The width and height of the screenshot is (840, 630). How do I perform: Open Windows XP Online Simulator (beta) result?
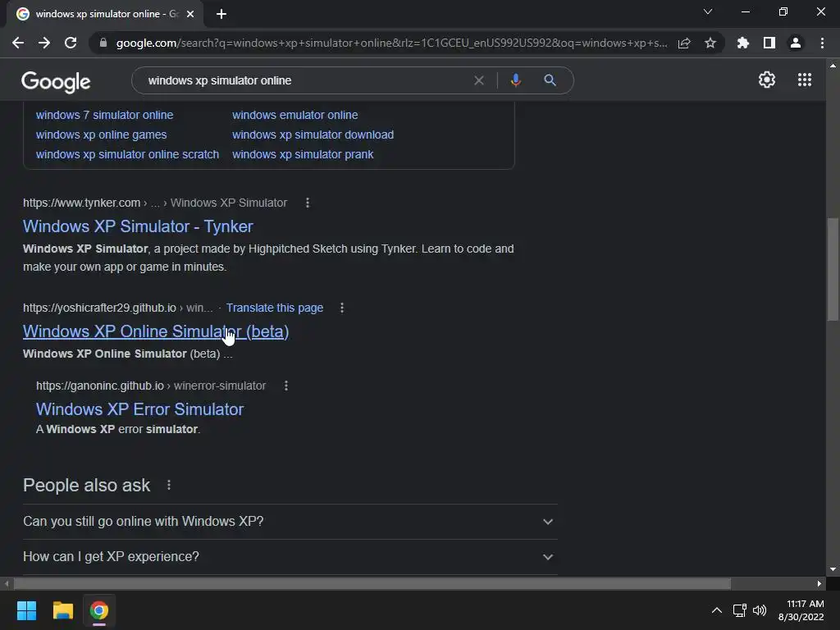156,331
